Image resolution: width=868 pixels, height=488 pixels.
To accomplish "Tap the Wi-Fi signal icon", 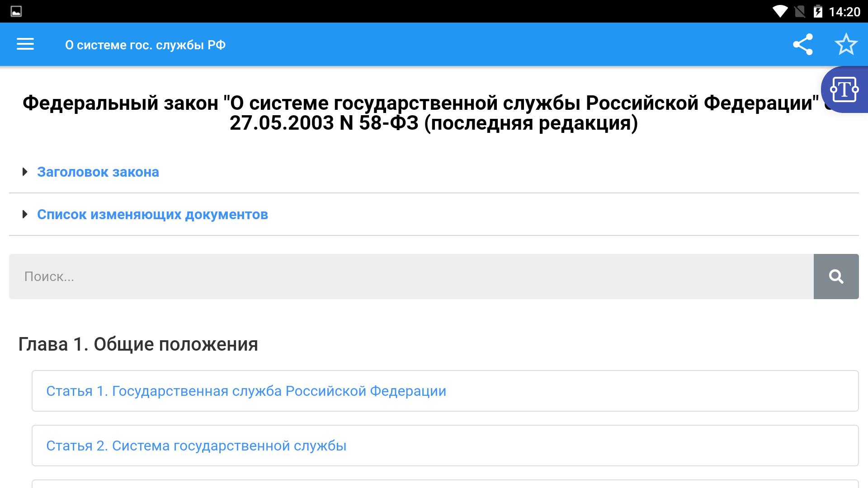I will 779,11.
